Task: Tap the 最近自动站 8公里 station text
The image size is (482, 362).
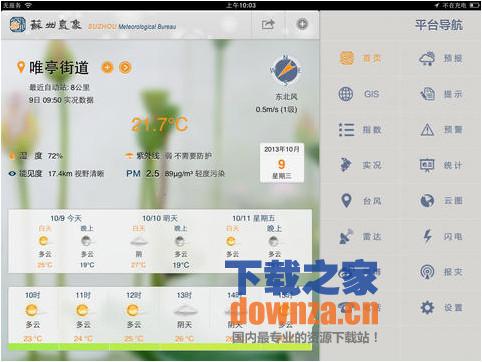Action: (x=60, y=88)
